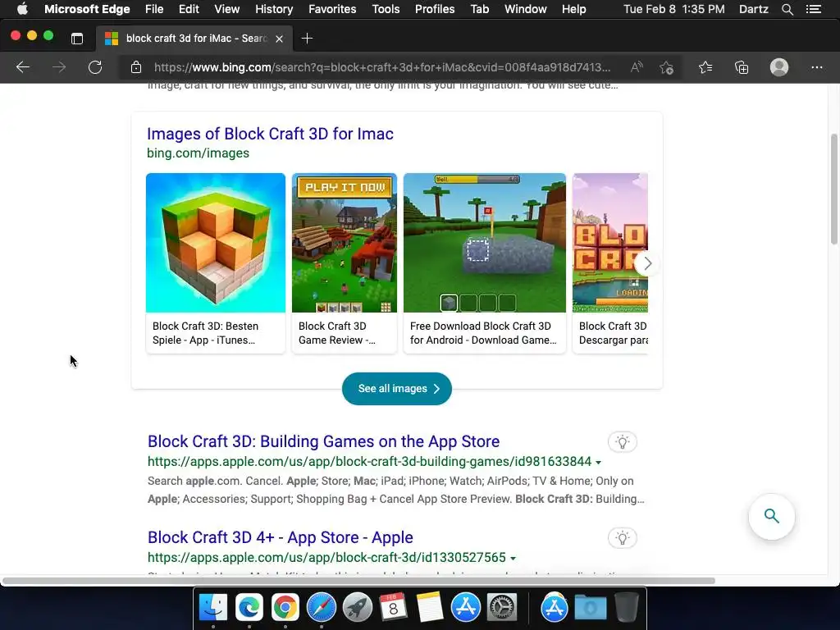The image size is (840, 630).
Task: Open a new tab
Action: point(307,38)
